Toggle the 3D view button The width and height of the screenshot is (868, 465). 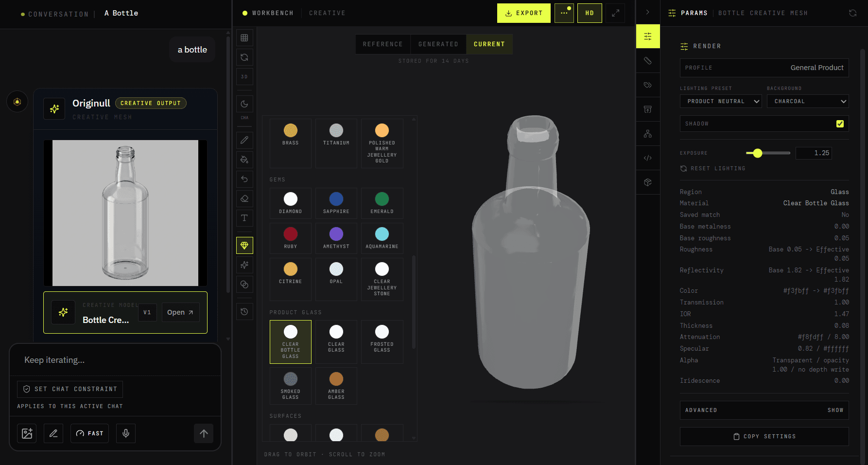244,76
